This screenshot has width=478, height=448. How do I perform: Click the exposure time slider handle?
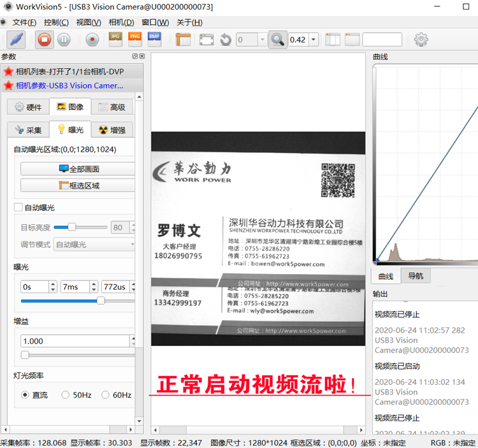[x=101, y=301]
